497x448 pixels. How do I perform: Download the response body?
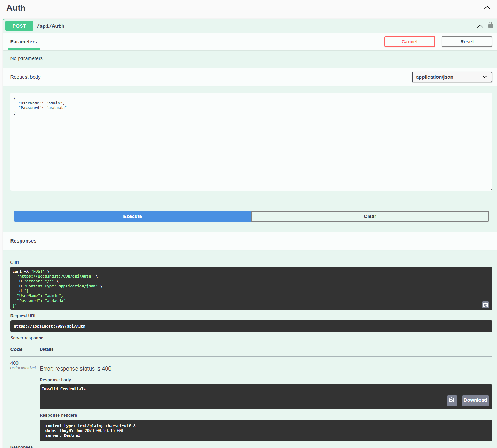coord(475,400)
